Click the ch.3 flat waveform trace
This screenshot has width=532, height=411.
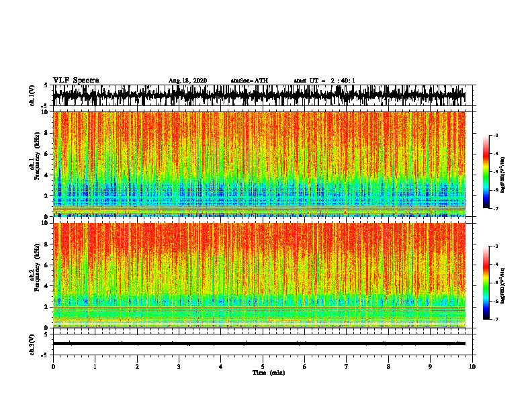259,344
